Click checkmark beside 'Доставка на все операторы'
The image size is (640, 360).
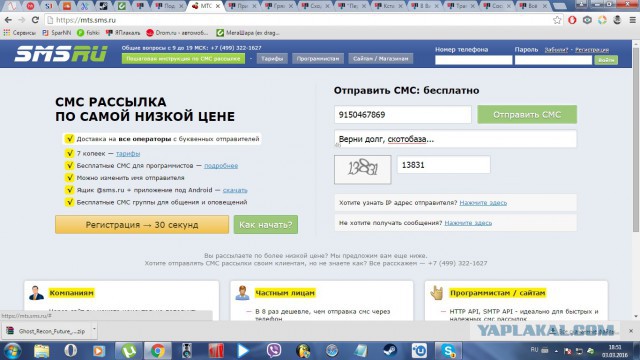tap(69, 139)
